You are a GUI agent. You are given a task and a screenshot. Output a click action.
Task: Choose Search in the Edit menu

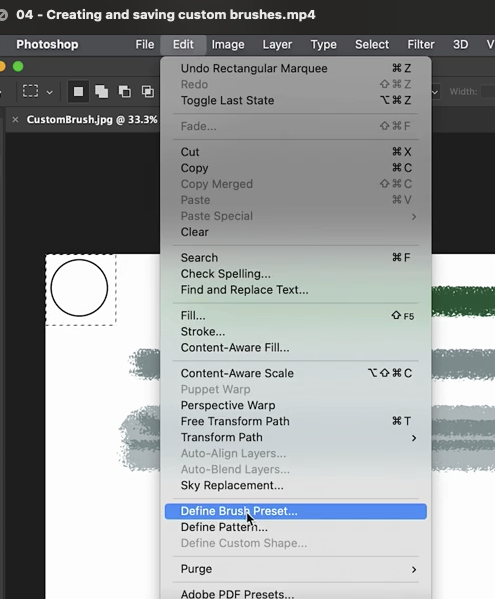(x=296, y=257)
